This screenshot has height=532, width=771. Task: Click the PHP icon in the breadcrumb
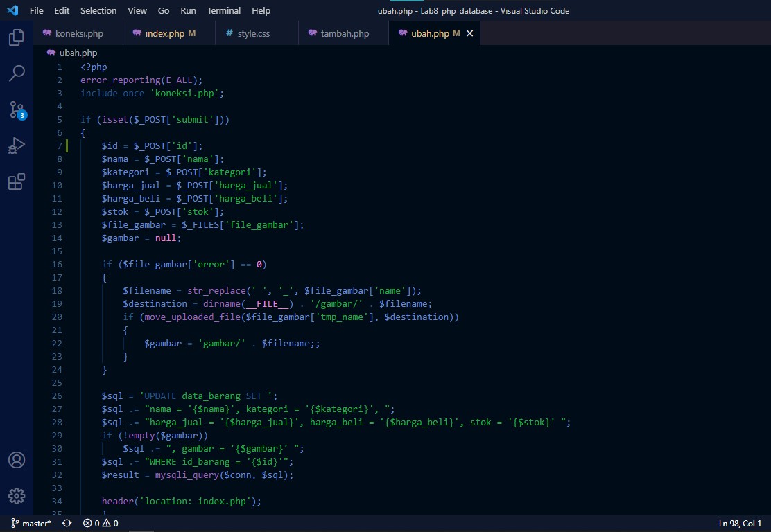click(x=52, y=53)
